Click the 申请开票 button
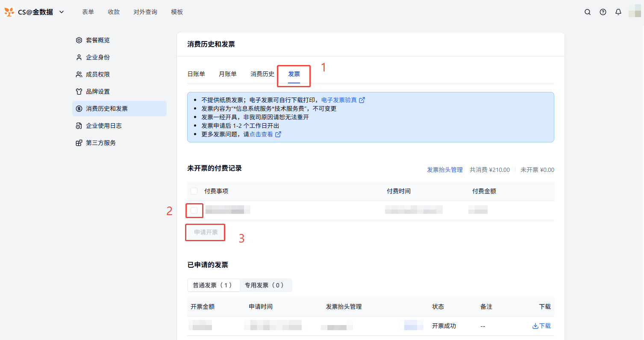The height and width of the screenshot is (340, 644). [x=206, y=232]
